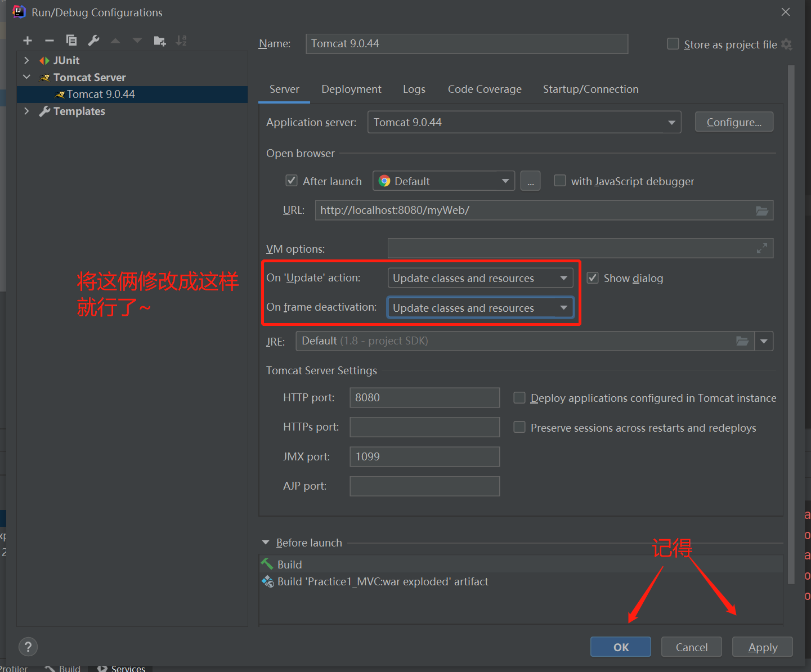Toggle Show dialog checkbox

(x=593, y=277)
